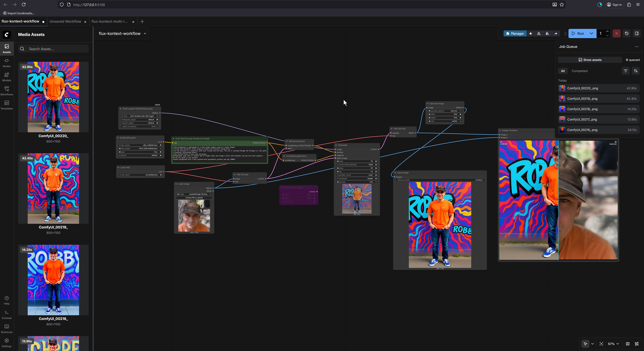Switch to the Unsaved Workflow tab
This screenshot has width=644, height=351.
click(x=65, y=21)
